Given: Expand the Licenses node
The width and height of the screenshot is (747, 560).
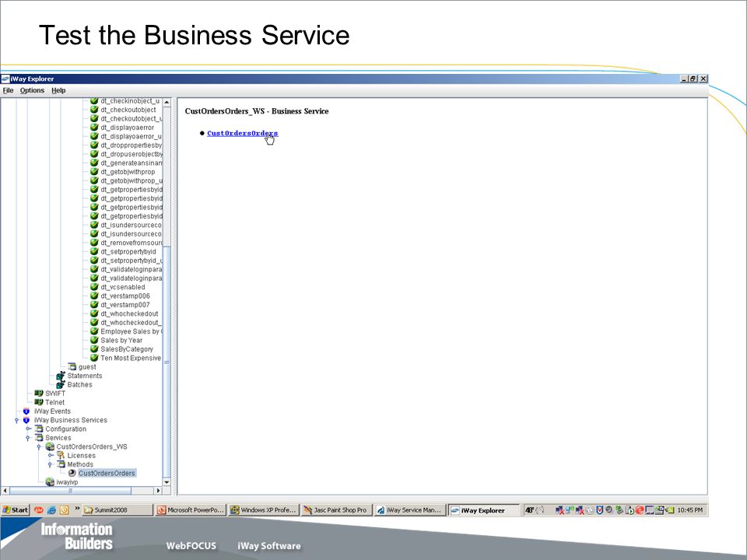Looking at the screenshot, I should click(50, 456).
